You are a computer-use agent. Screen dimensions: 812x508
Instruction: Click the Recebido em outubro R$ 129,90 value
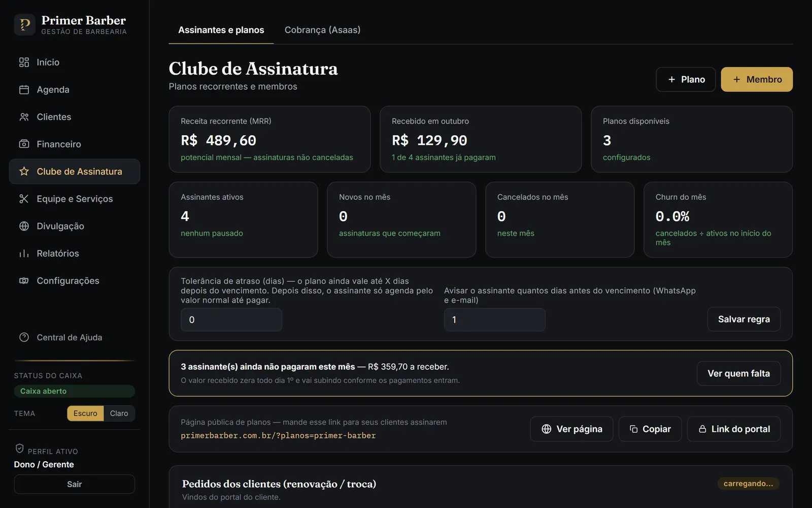(429, 140)
